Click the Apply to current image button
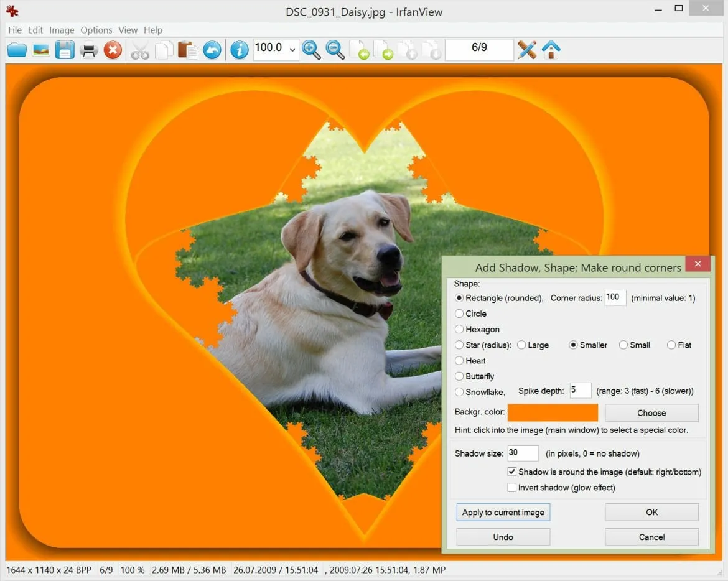The height and width of the screenshot is (581, 728). click(x=503, y=513)
